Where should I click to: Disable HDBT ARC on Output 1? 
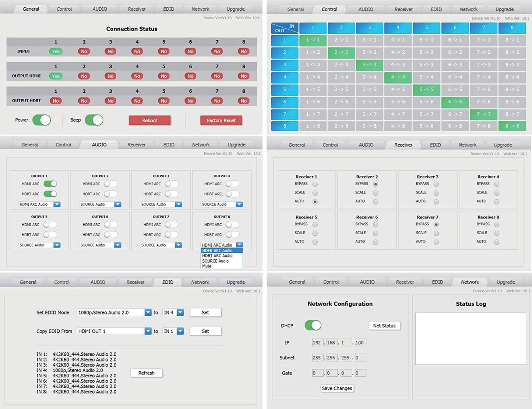pos(50,194)
